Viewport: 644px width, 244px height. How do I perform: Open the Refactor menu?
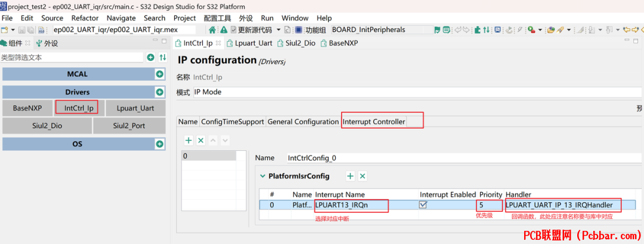(85, 18)
